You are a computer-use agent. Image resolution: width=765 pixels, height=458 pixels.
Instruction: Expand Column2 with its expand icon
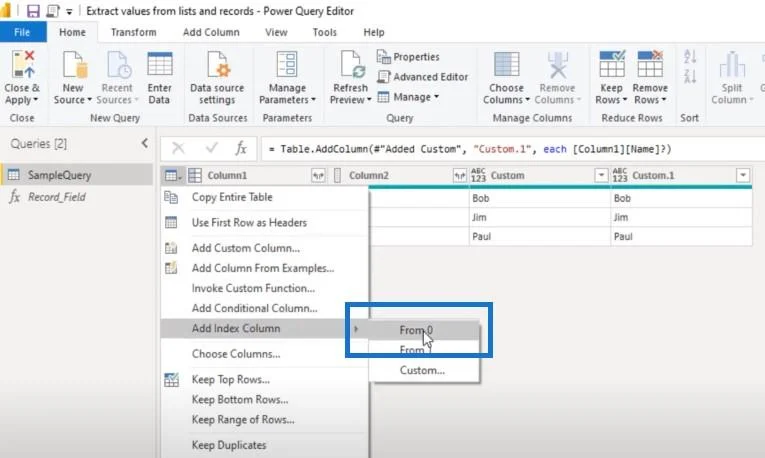tap(459, 176)
